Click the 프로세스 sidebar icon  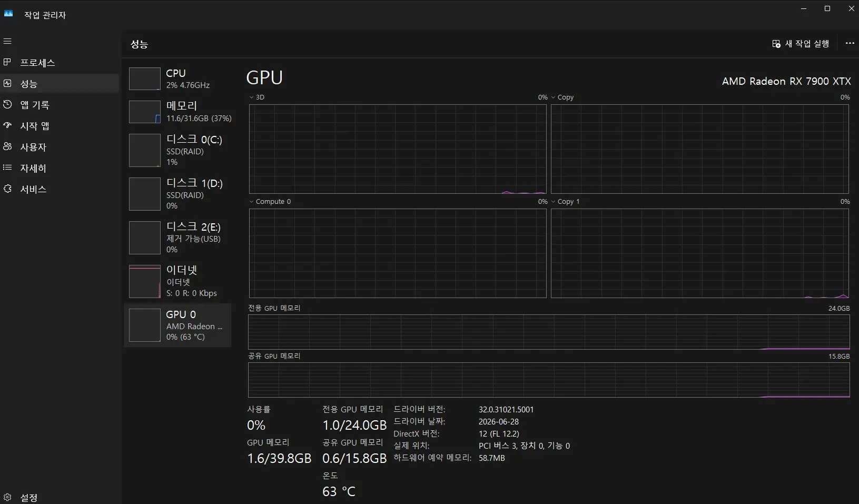(7, 62)
